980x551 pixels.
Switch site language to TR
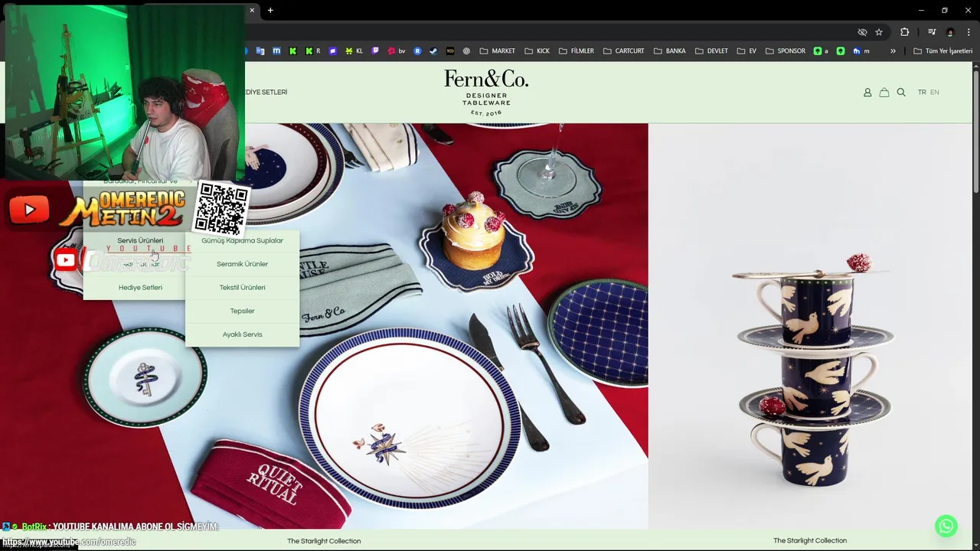pyautogui.click(x=922, y=93)
